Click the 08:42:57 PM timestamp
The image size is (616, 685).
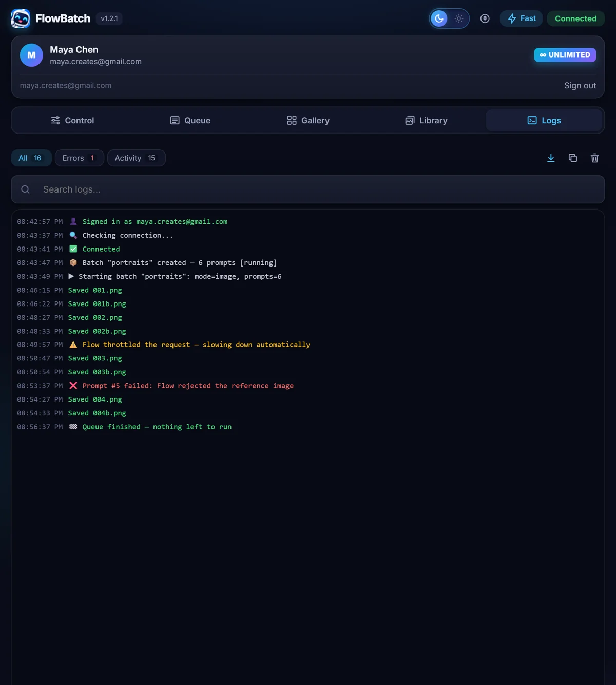(40, 222)
